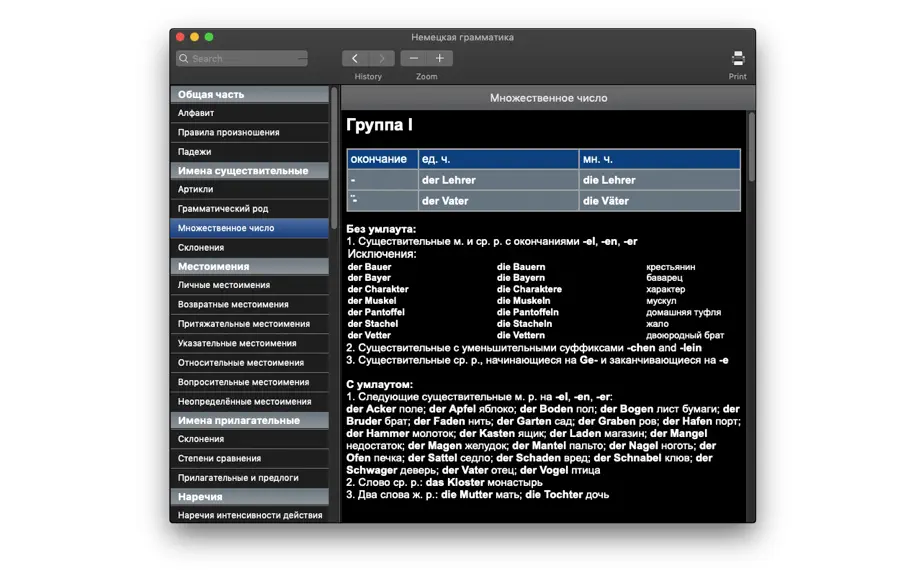The width and height of the screenshot is (922, 576).
Task: Click the Без умлаута: subheading
Action: coord(381,229)
